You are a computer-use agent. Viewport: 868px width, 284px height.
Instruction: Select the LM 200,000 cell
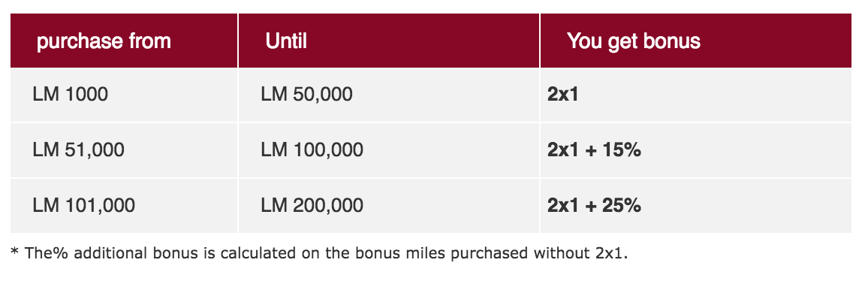389,206
